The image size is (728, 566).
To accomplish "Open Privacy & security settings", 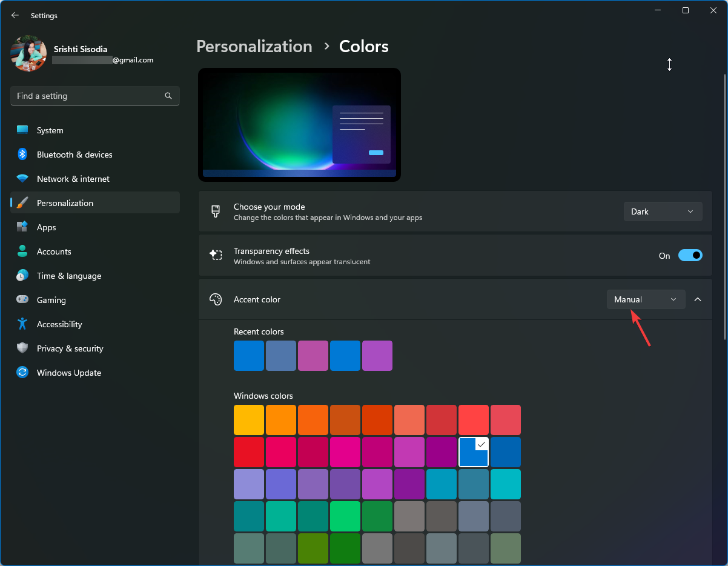I will click(x=70, y=348).
